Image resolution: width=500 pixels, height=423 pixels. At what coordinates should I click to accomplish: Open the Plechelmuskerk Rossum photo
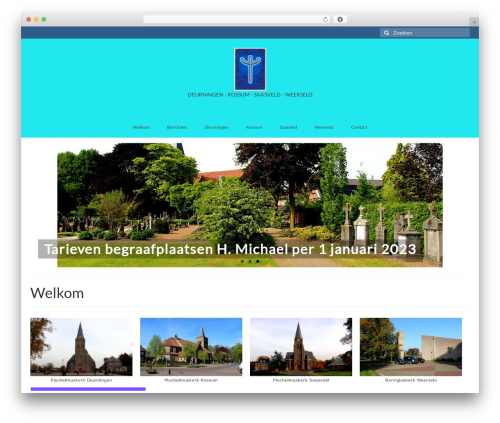tap(191, 347)
